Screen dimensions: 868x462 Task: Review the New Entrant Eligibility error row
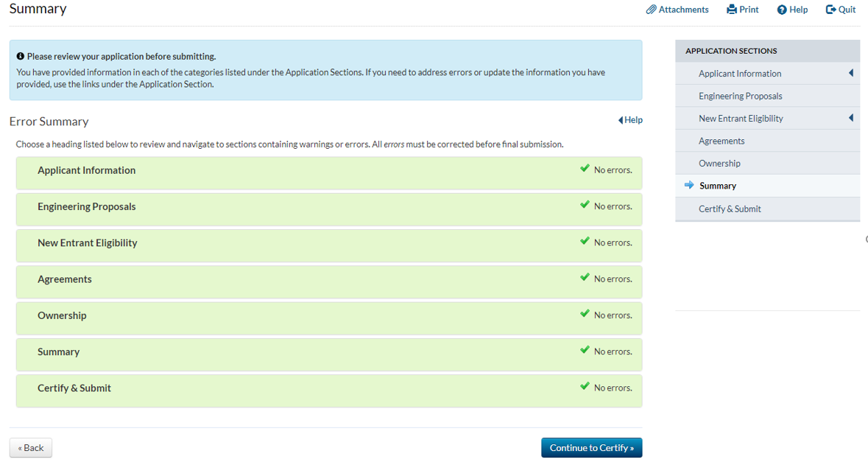(88, 243)
